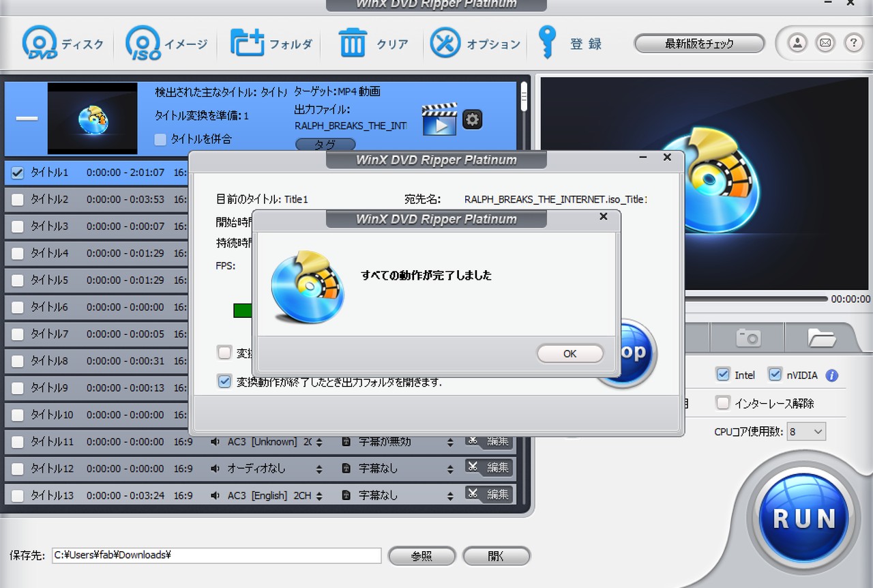This screenshot has height=588, width=873.
Task: Click edit scissors for title 13
Action: (488, 494)
